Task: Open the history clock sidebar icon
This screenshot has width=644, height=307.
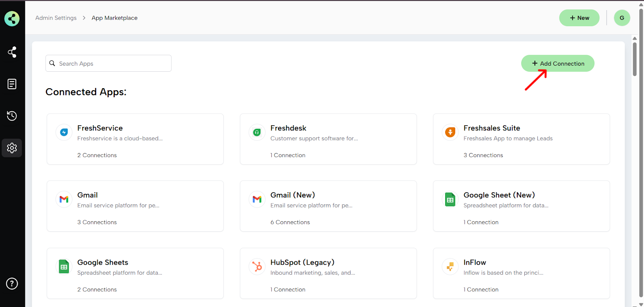Action: point(12,116)
